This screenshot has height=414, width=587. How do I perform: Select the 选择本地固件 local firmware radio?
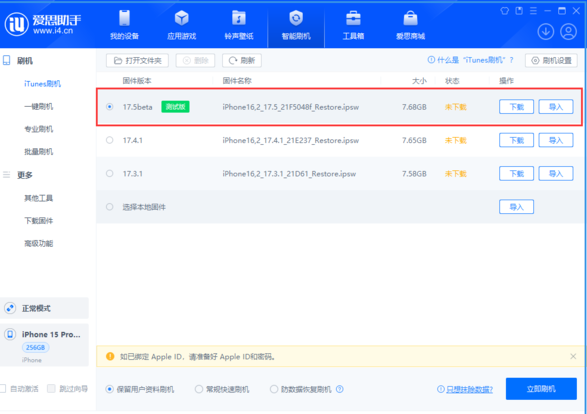click(109, 207)
